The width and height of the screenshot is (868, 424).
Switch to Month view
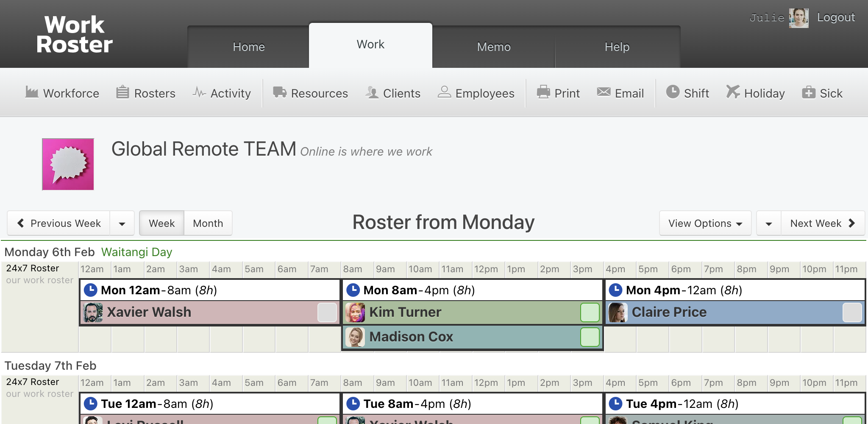coord(208,223)
